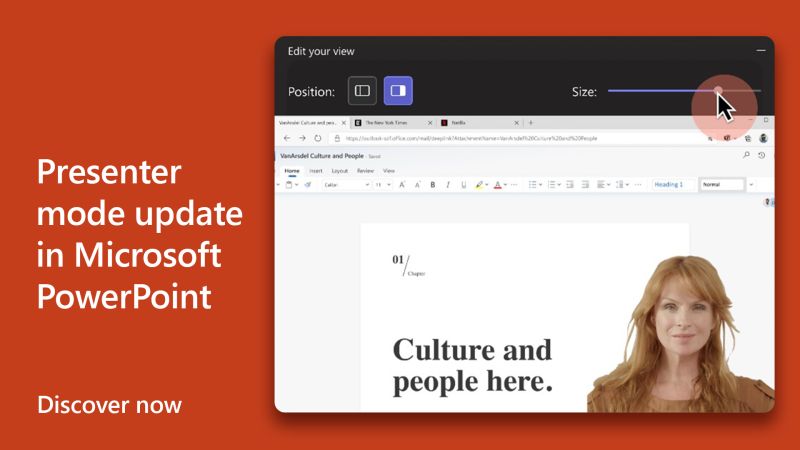Click the presenter video overlay
The width and height of the screenshot is (800, 450).
(681, 334)
